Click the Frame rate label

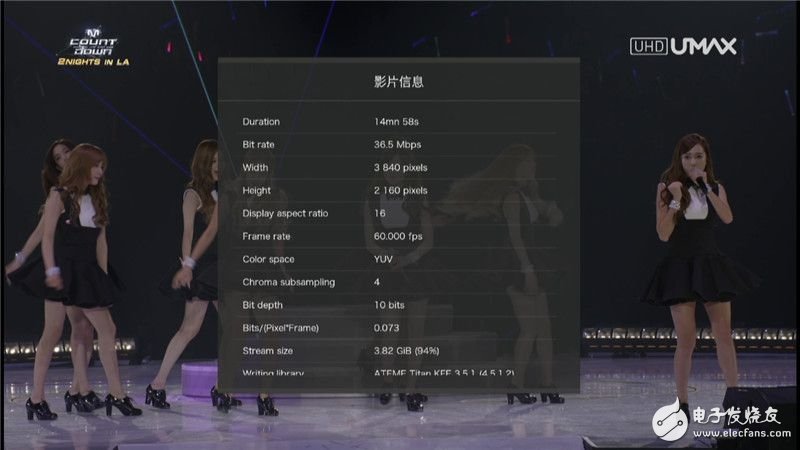[x=269, y=236]
